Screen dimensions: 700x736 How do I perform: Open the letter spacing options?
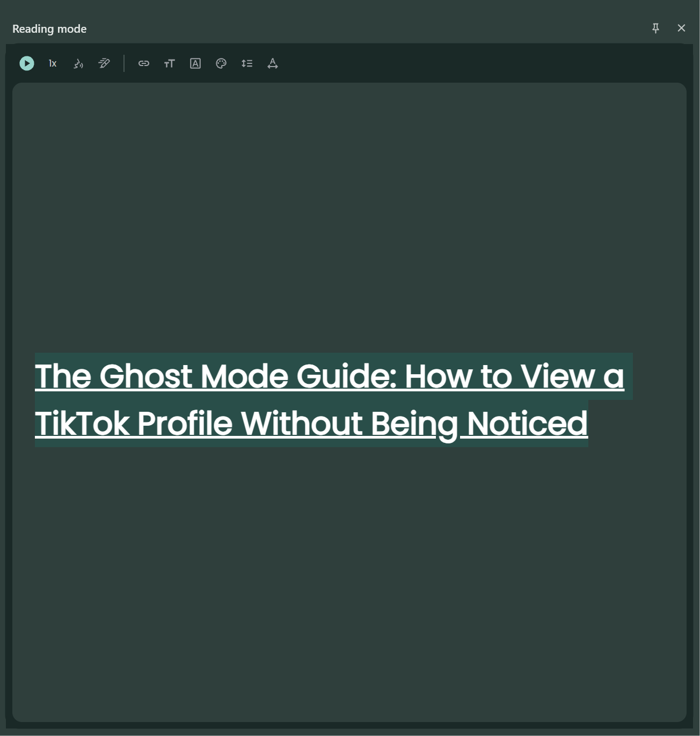coord(273,63)
